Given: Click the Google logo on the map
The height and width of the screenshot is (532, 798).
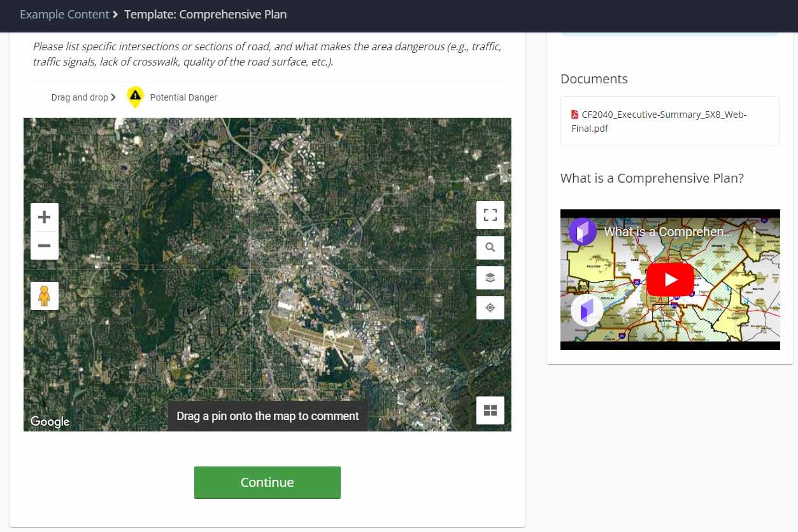Looking at the screenshot, I should pos(50,421).
